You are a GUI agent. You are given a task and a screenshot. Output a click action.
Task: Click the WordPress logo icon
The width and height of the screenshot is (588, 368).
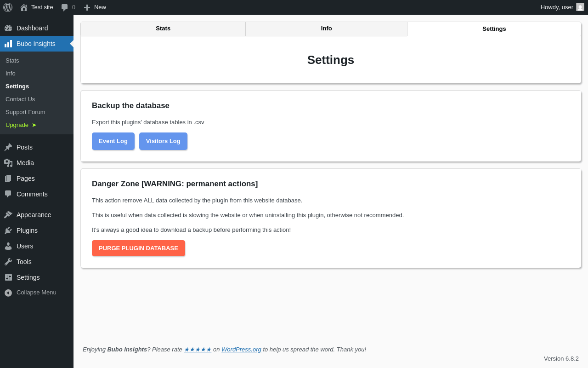(8, 7)
